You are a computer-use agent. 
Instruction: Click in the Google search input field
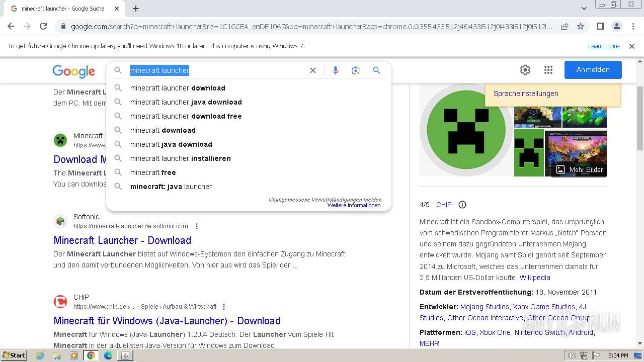216,70
